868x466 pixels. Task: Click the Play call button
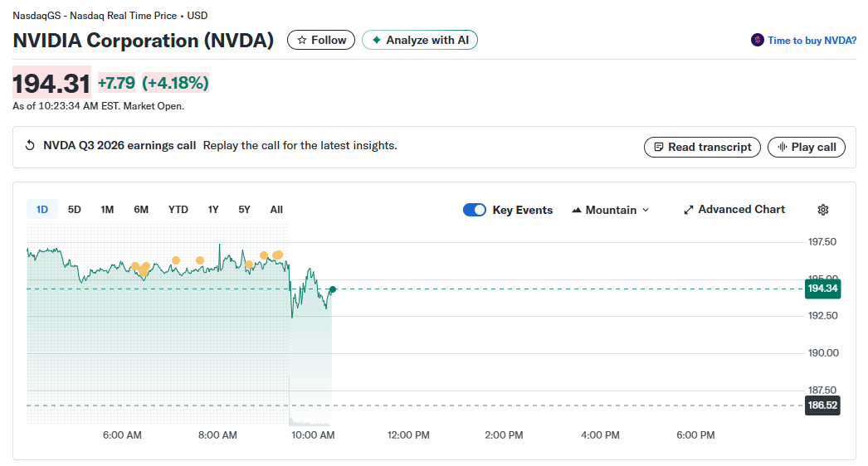coord(806,148)
